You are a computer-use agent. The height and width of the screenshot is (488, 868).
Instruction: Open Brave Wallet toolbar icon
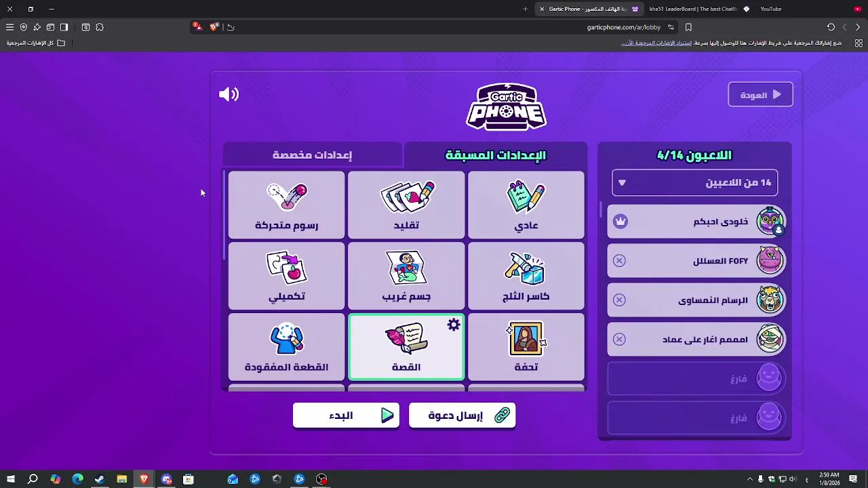pyautogui.click(x=50, y=27)
